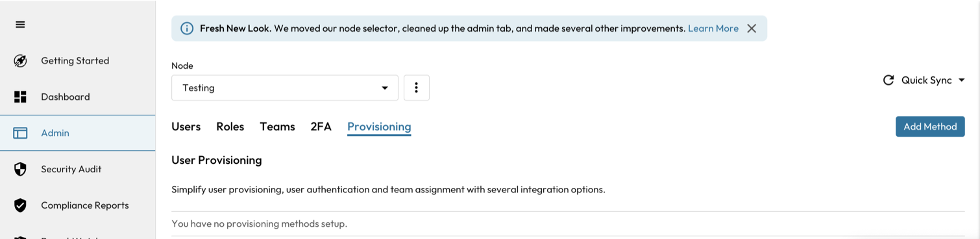Open the Testing node dropdown

tap(285, 88)
